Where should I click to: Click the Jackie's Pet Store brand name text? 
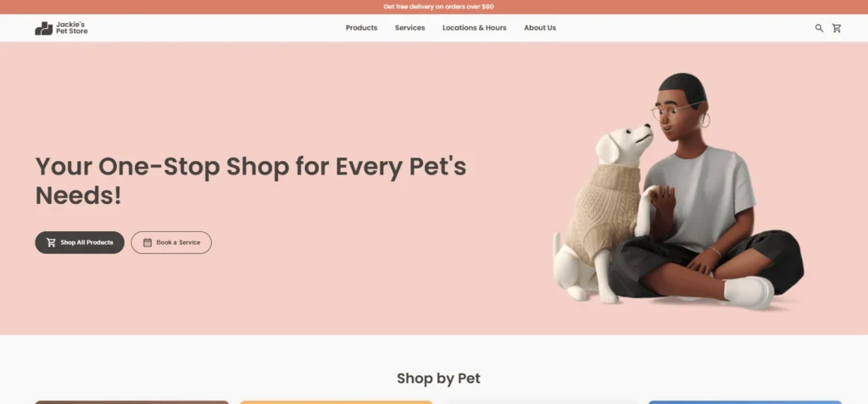pyautogui.click(x=71, y=28)
